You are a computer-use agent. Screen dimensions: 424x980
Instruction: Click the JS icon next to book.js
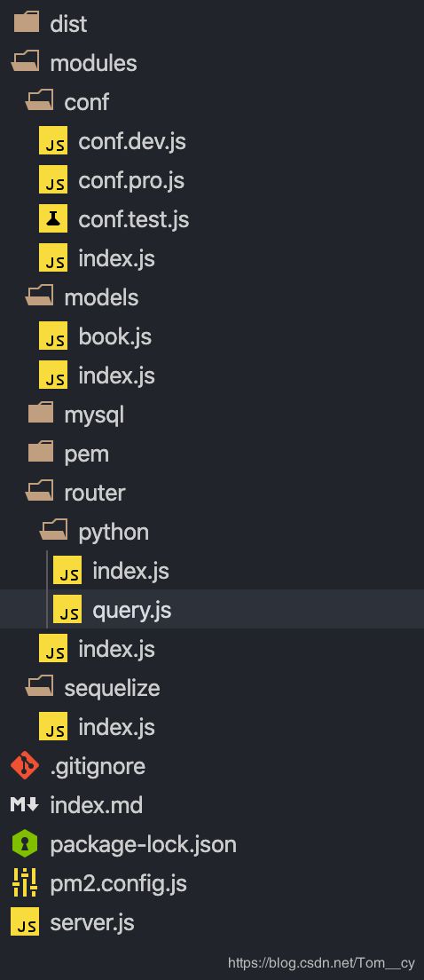53,336
